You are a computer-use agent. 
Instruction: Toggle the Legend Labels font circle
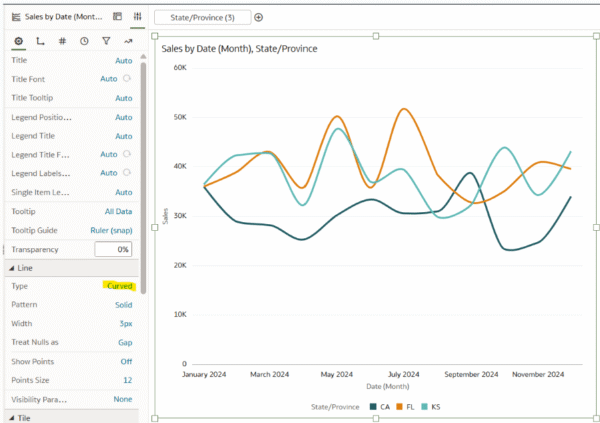127,173
